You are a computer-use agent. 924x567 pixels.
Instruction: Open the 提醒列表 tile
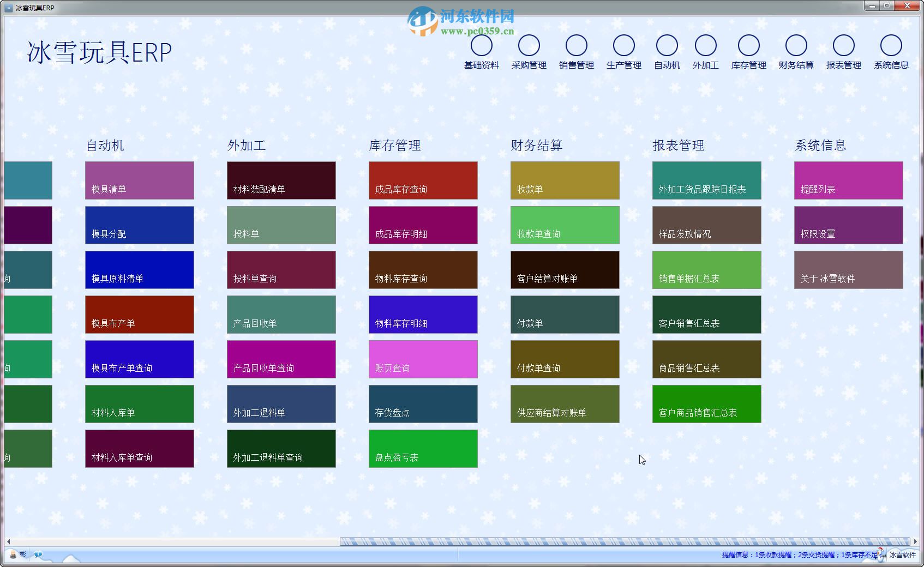click(849, 180)
